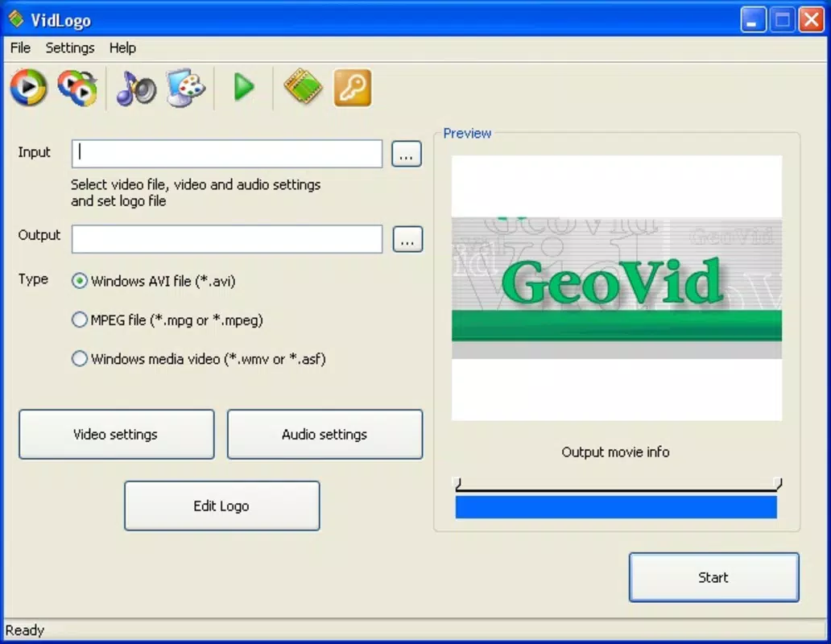Click the 'Output movie info' label
Screen dimensions: 831x644
pos(615,452)
